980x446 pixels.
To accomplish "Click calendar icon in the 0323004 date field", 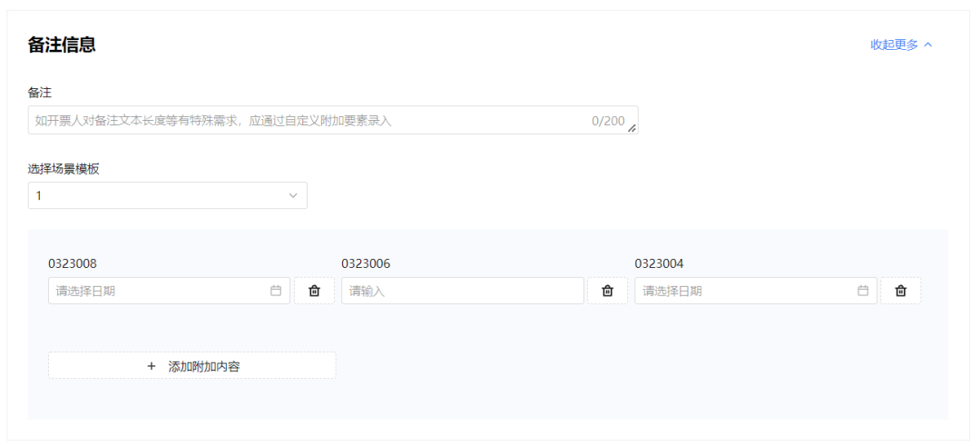I will 863,291.
